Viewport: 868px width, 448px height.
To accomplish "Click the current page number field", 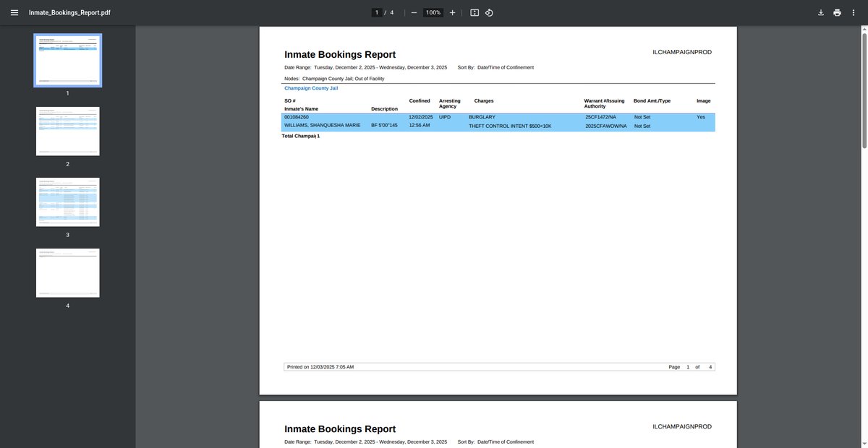I will point(376,13).
